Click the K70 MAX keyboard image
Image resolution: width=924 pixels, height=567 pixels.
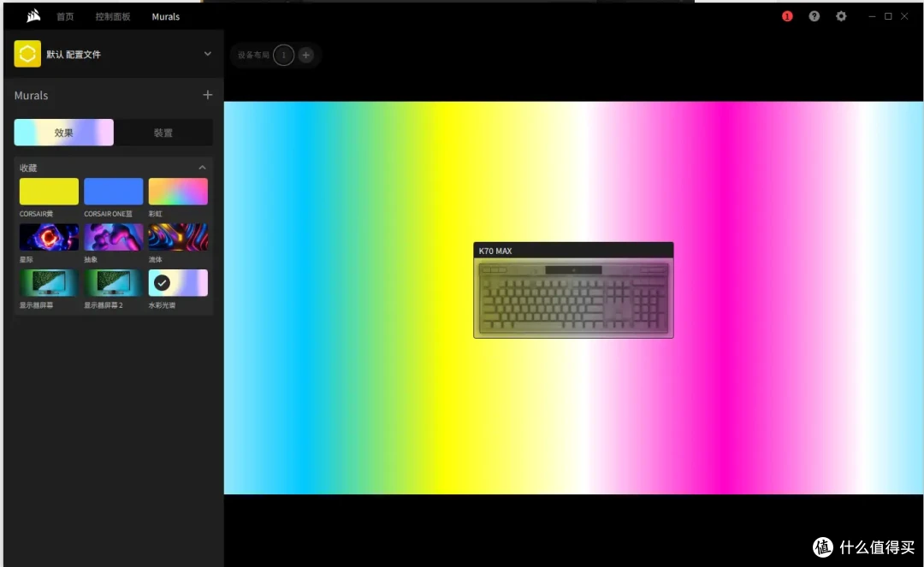point(573,298)
